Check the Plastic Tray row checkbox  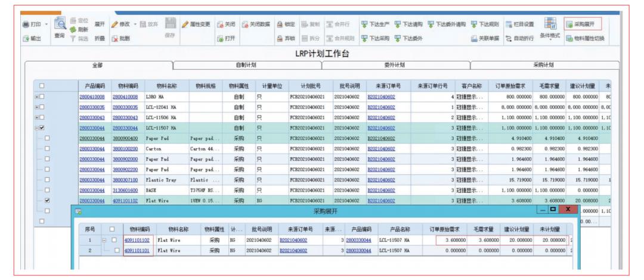[47, 180]
